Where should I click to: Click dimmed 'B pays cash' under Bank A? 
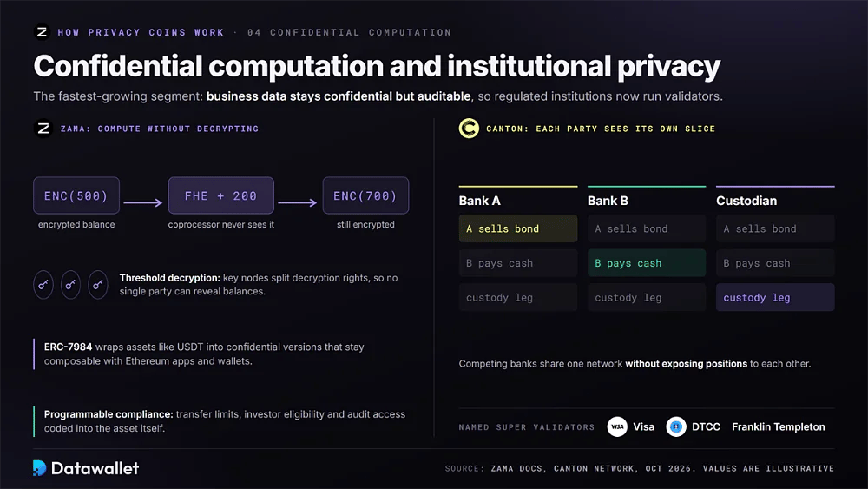[518, 263]
